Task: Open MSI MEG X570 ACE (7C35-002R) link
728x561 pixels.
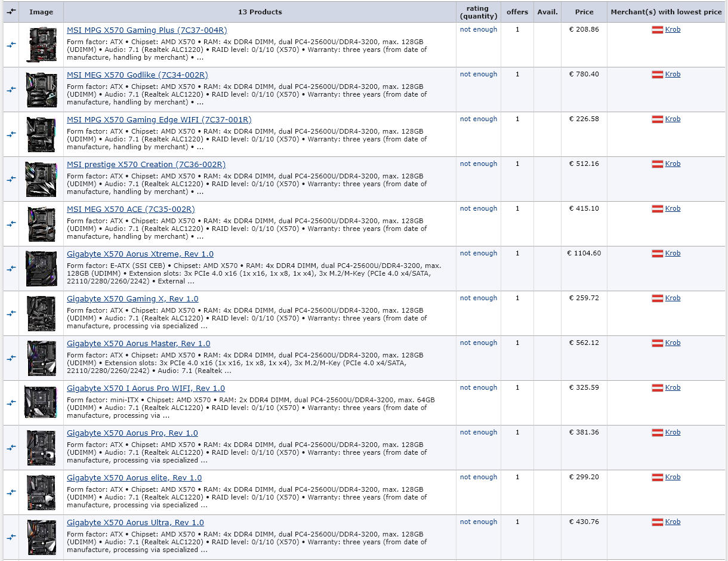Action: click(131, 209)
